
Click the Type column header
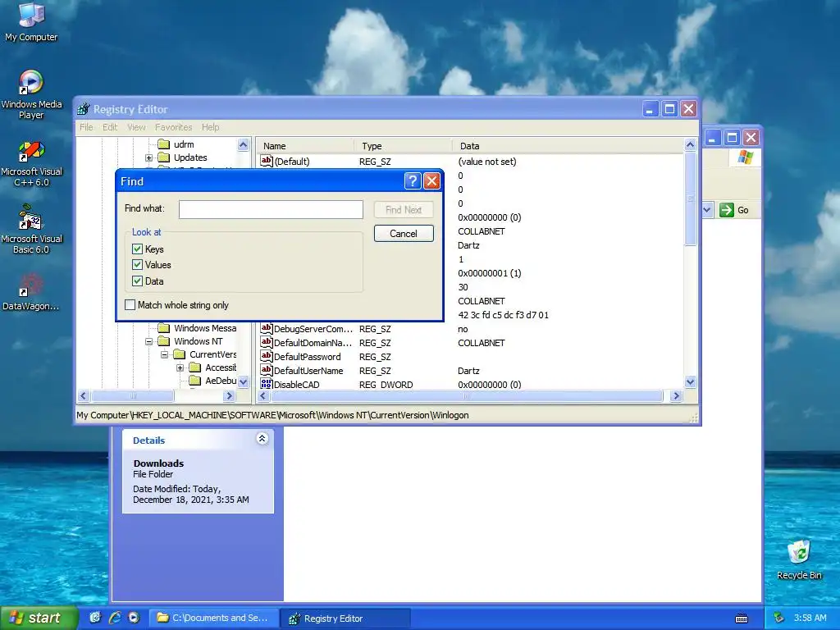point(403,146)
